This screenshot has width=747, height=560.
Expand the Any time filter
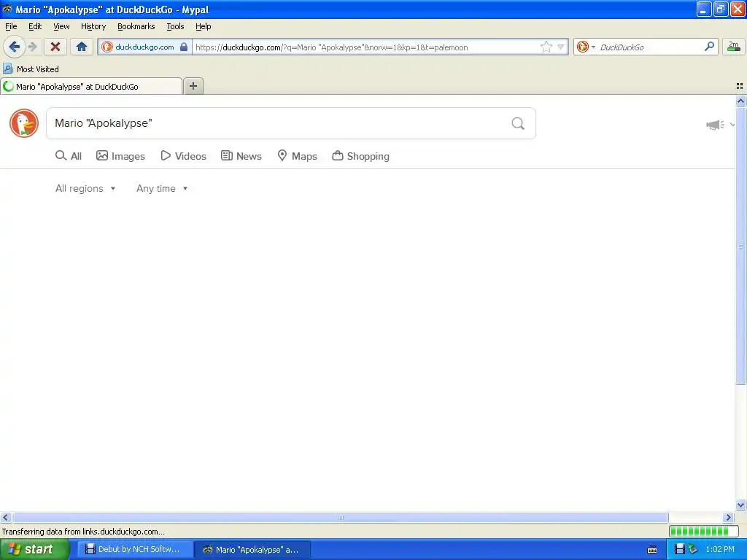[162, 189]
